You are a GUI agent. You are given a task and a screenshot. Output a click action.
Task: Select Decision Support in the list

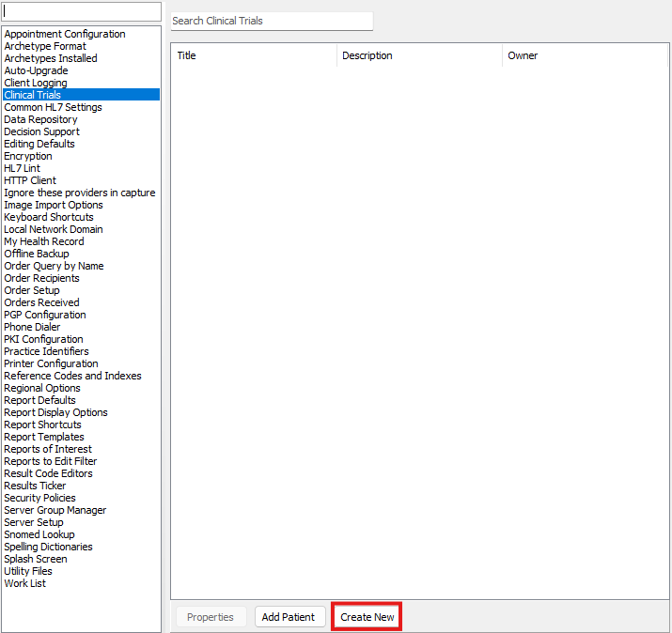click(41, 131)
